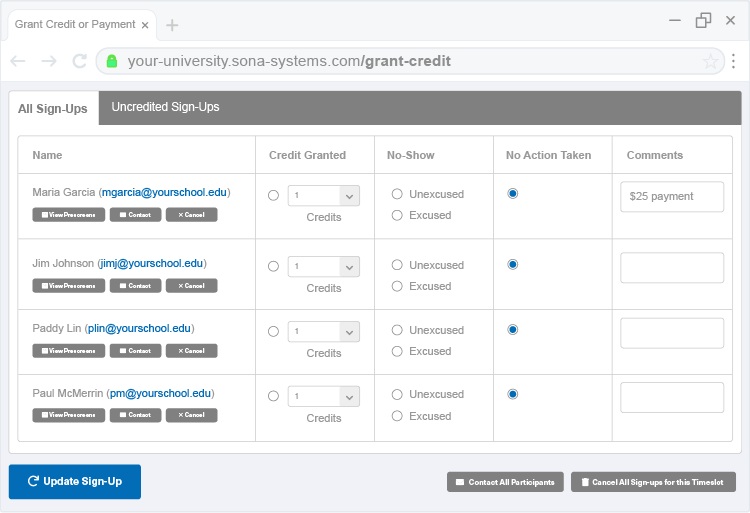This screenshot has height=513, width=750.
Task: Click Contact All Participants button
Action: coord(505,482)
